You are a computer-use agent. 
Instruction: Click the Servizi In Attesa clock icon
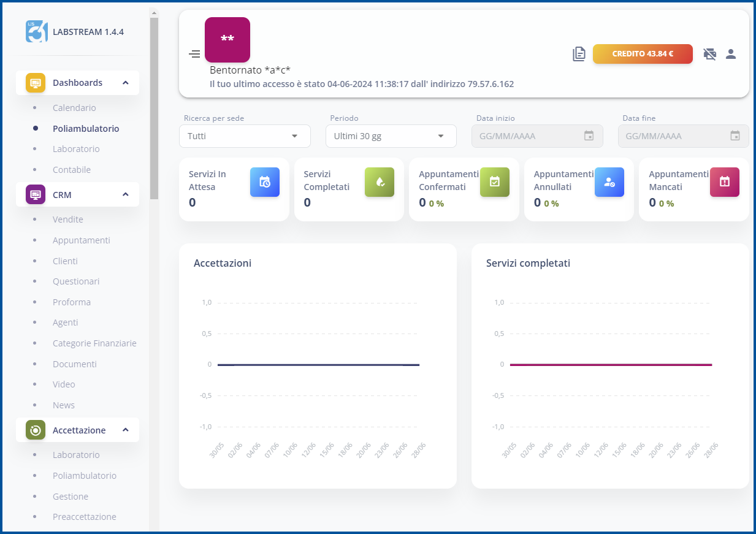[x=264, y=182]
